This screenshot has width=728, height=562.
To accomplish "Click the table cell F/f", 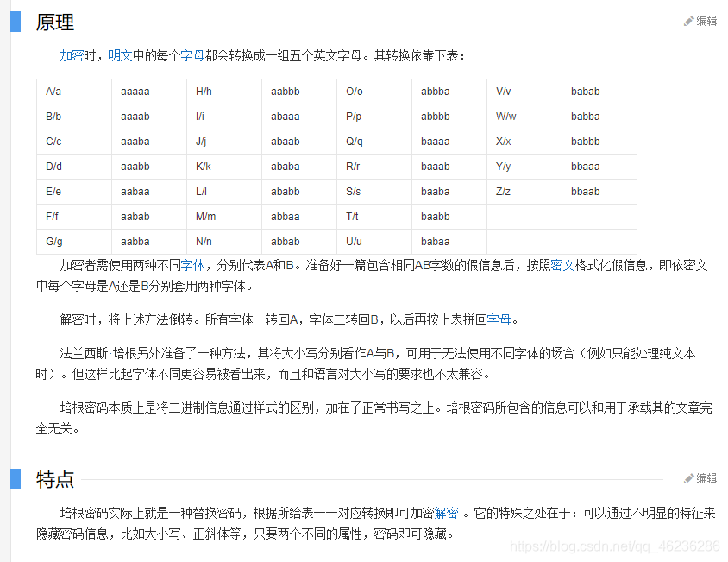I will (74, 217).
